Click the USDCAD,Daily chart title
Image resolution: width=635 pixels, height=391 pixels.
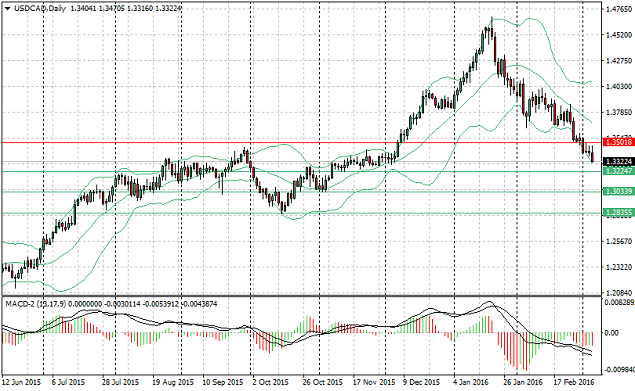tap(40, 8)
